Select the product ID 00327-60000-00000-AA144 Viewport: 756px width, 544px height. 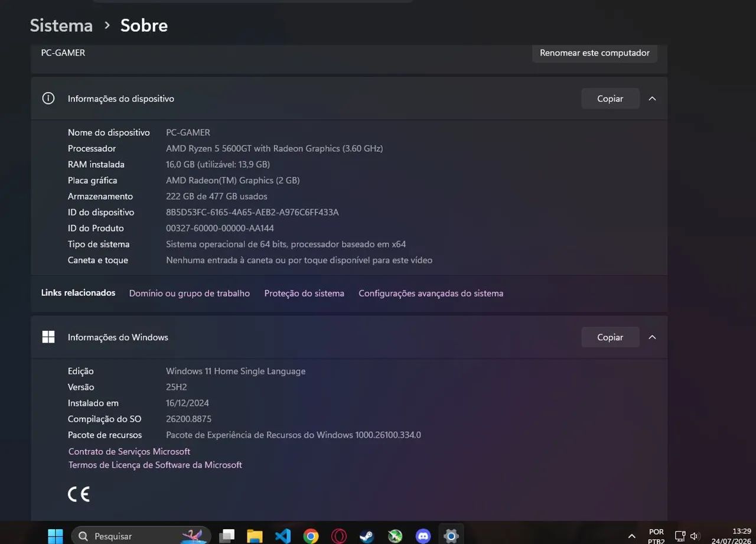[220, 229]
